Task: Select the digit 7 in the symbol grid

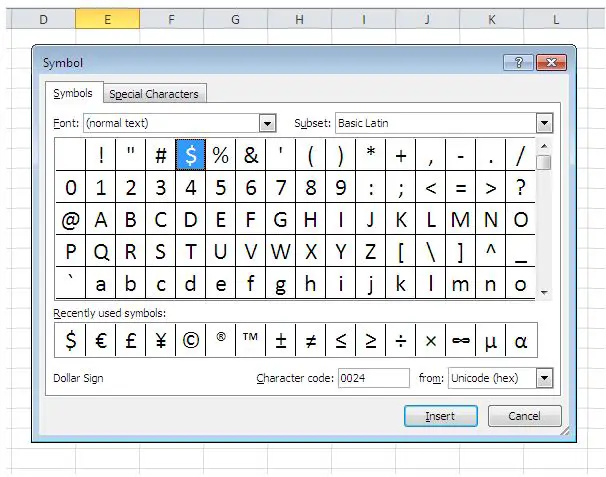Action: tap(281, 187)
